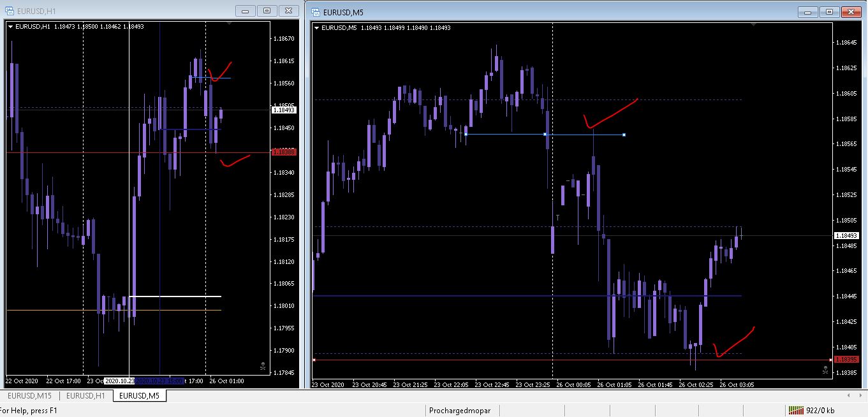Click the connection status bars icon

[x=796, y=410]
